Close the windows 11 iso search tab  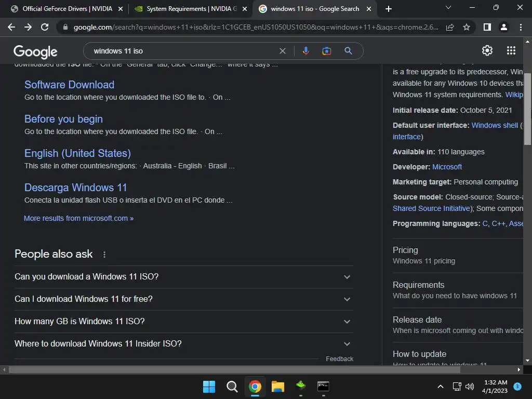369,9
